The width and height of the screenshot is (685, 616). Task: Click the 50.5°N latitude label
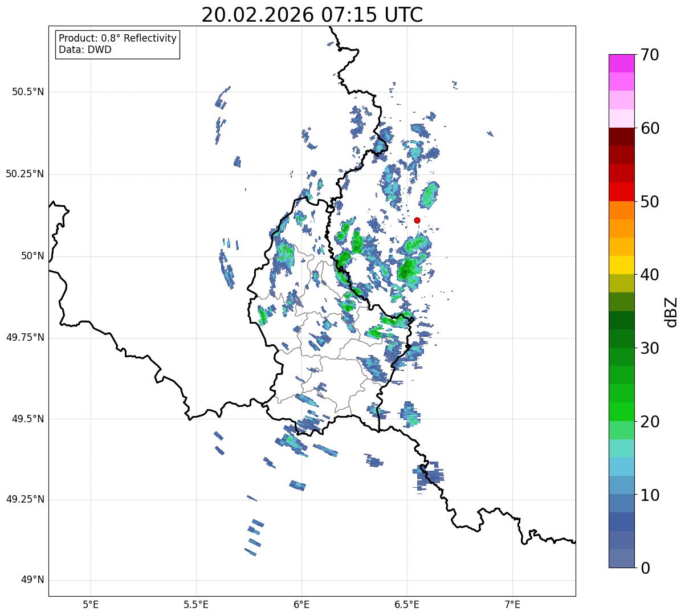point(28,92)
